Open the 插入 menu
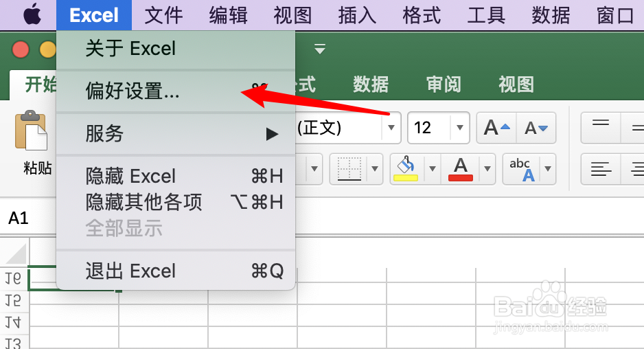Image resolution: width=644 pixels, height=349 pixels. point(357,16)
